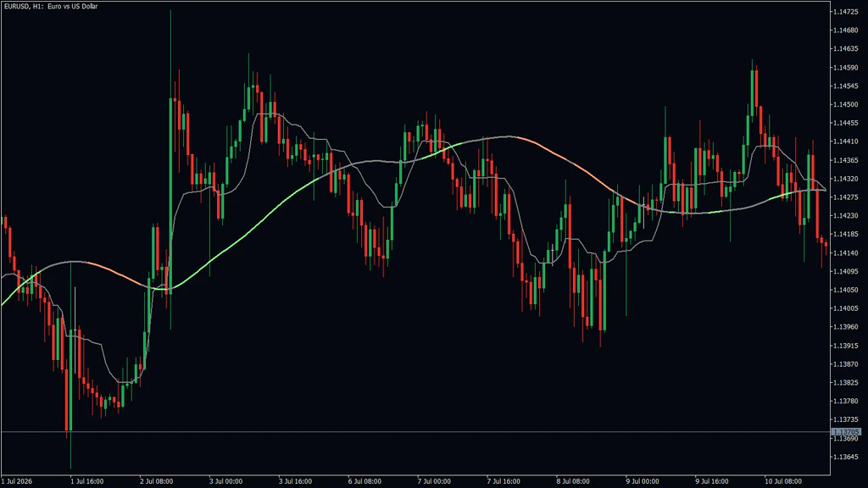Click price label 1.14635 on axis

pyautogui.click(x=846, y=48)
